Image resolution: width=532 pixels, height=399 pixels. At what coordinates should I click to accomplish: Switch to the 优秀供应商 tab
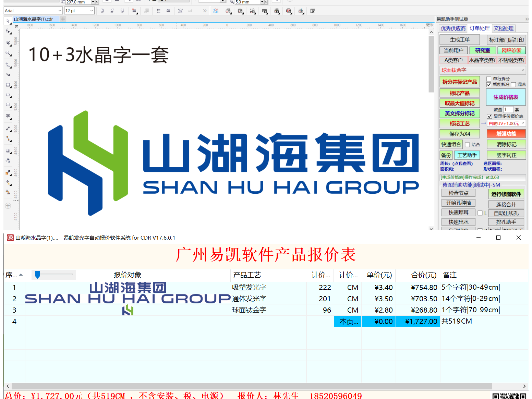pyautogui.click(x=453, y=28)
